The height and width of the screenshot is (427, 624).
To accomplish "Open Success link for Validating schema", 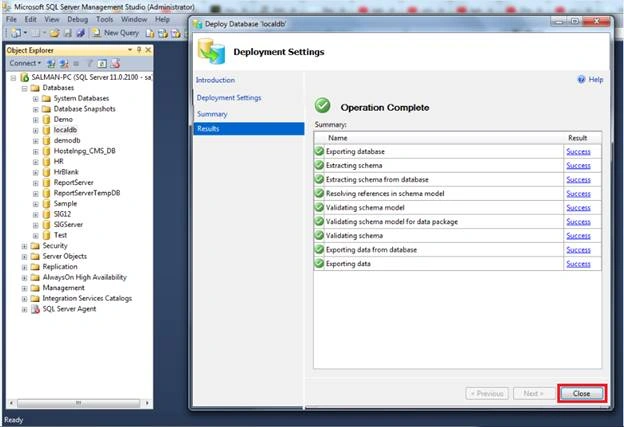I will [578, 236].
